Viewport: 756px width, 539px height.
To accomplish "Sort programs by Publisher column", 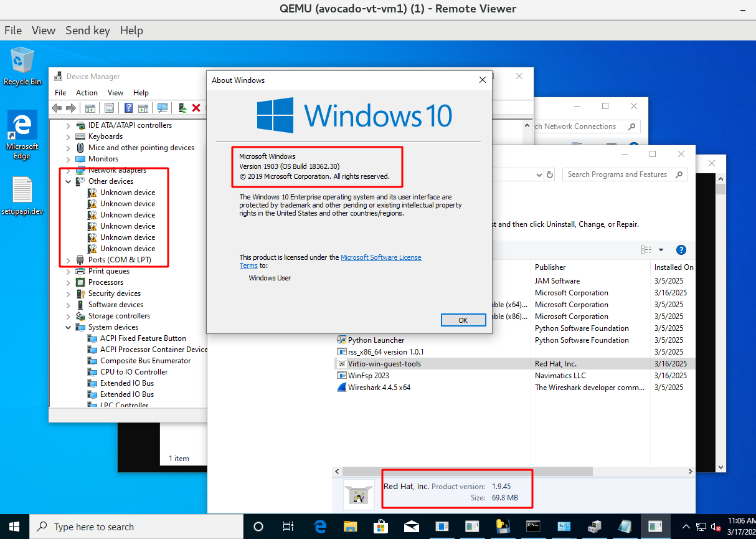I will [550, 267].
